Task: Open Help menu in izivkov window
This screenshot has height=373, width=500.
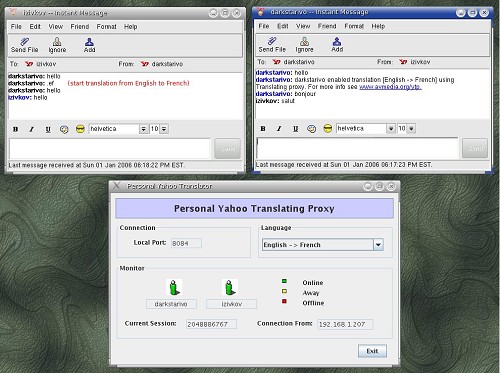Action: (131, 26)
